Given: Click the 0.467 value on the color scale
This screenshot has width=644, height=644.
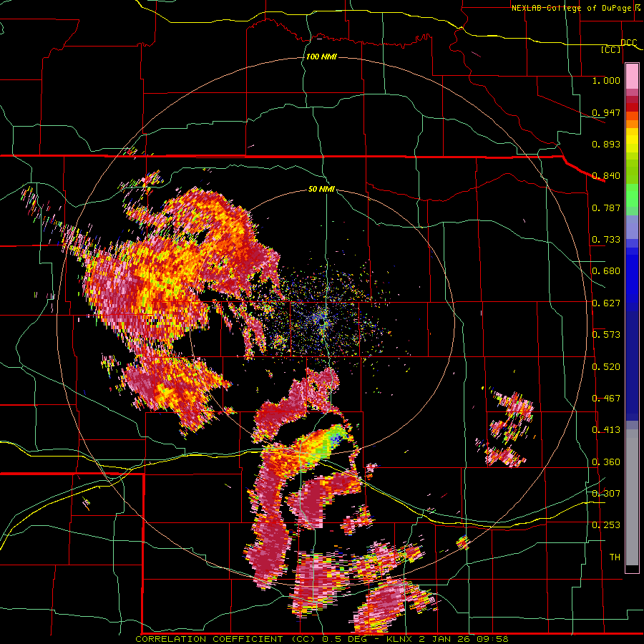Looking at the screenshot, I should pos(606,399).
